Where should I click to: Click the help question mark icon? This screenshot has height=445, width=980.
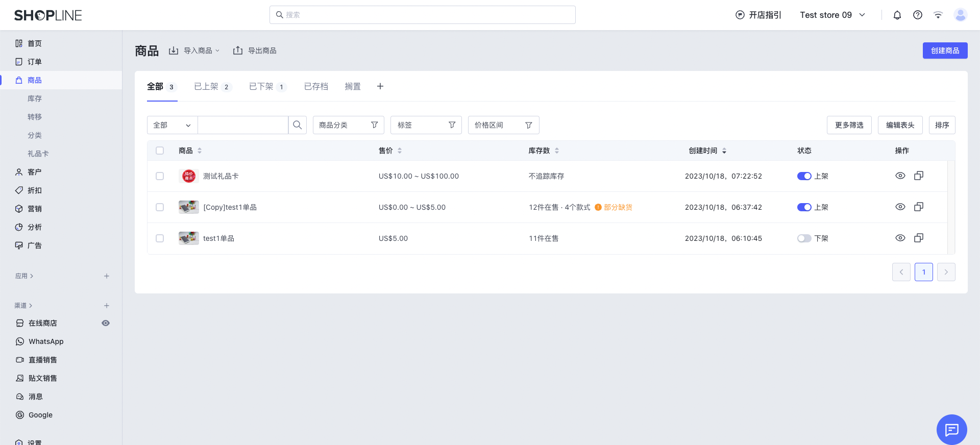[917, 15]
